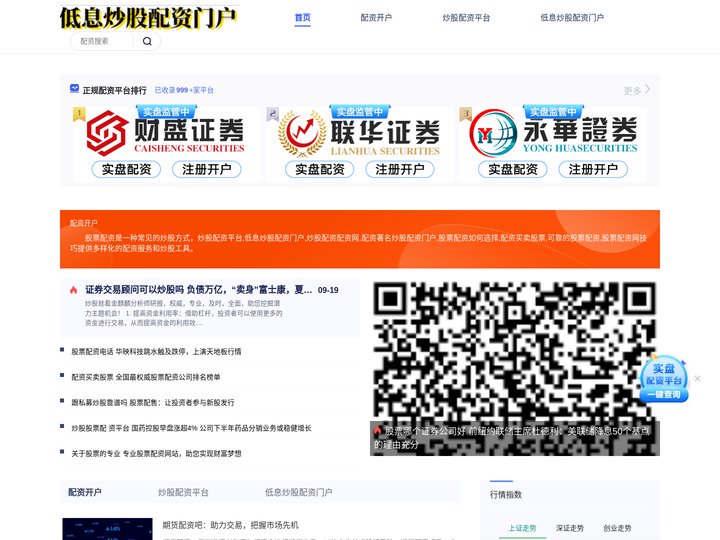Click the orange 配资开户 banner
Screen dimensions: 720x540
click(360, 239)
